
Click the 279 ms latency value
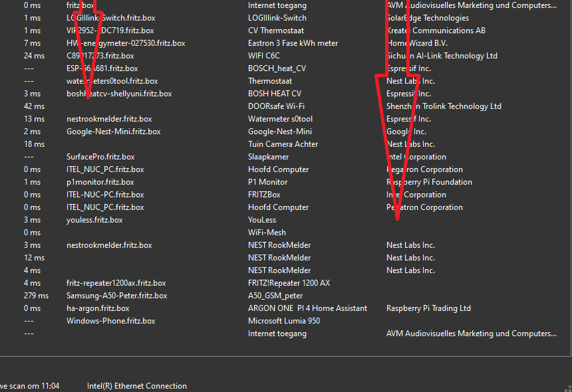(x=36, y=296)
